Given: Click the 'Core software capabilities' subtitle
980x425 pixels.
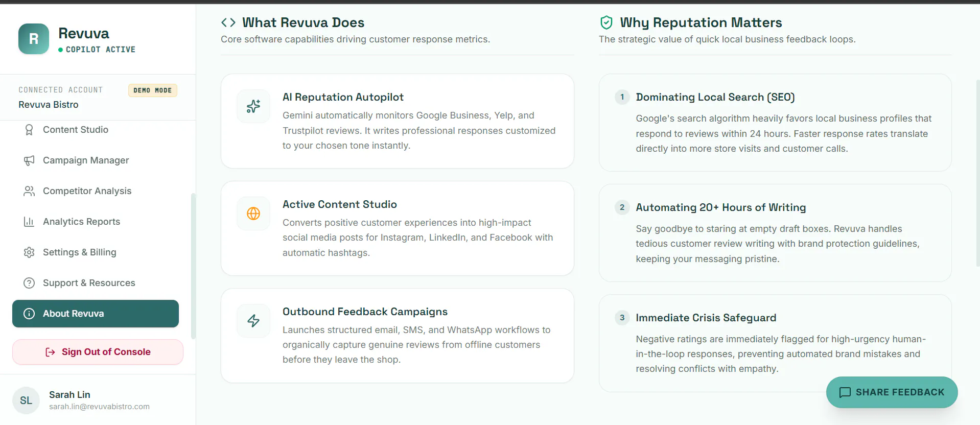Looking at the screenshot, I should click(356, 39).
